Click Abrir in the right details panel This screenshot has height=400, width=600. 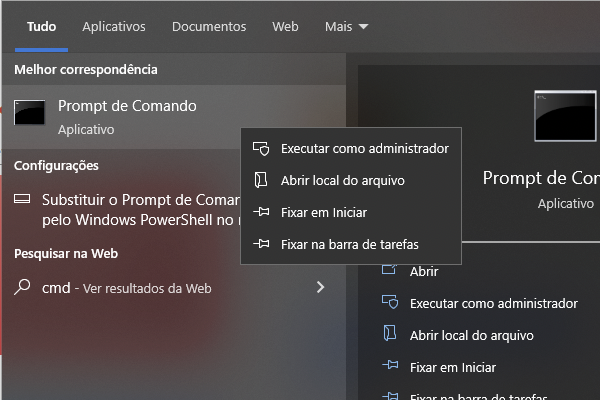[x=424, y=271]
